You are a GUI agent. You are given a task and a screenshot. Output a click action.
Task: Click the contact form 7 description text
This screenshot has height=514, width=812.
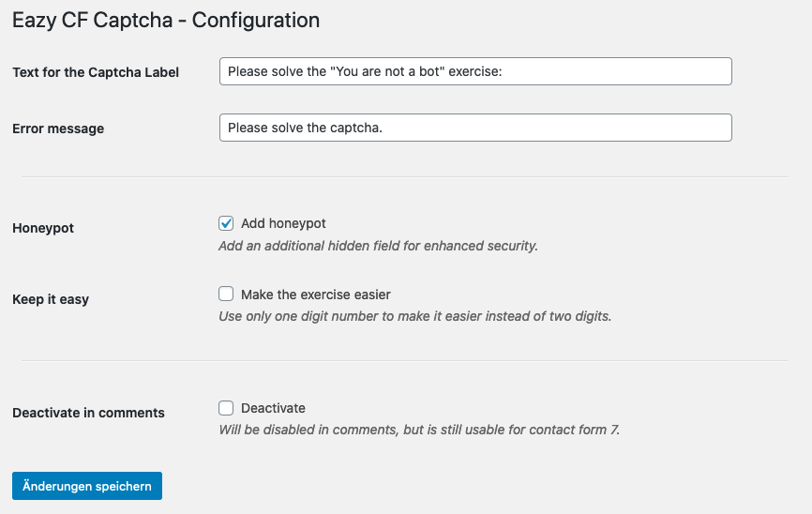click(x=419, y=431)
